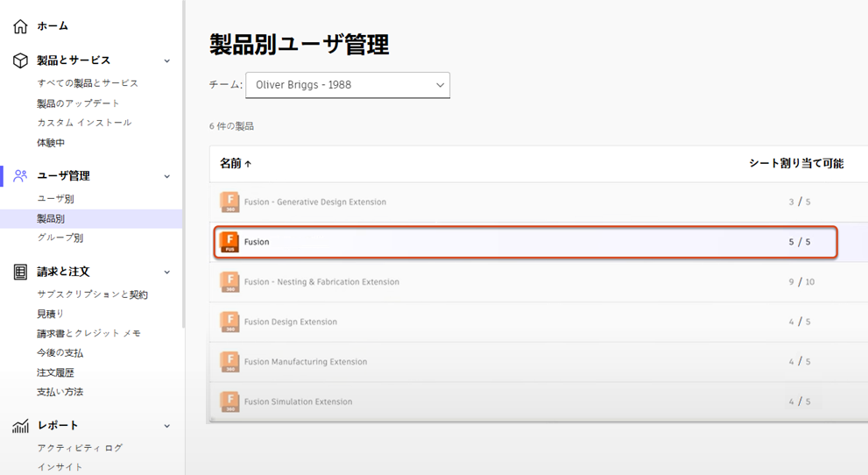Image resolution: width=868 pixels, height=475 pixels.
Task: Sort by the 名前 column header
Action: pyautogui.click(x=231, y=163)
